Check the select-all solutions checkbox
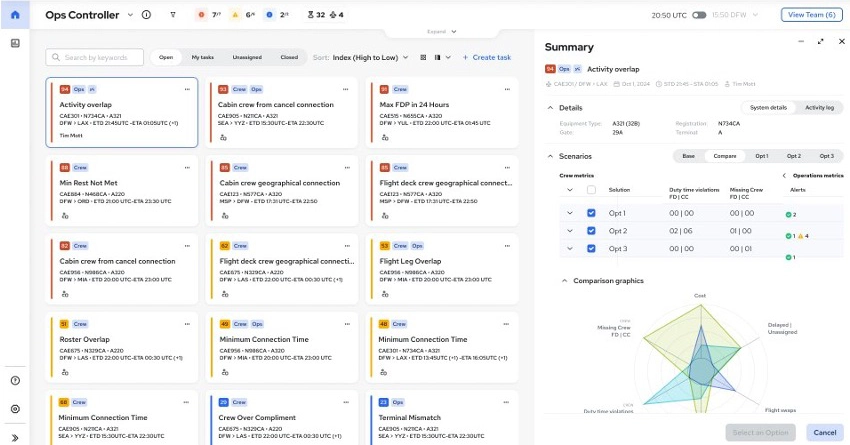 coord(591,190)
